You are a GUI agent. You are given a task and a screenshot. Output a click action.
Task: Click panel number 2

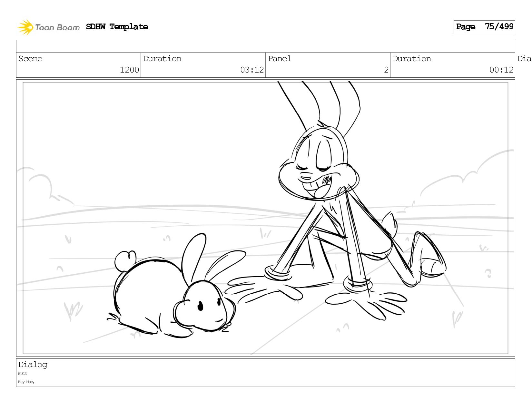coord(386,70)
